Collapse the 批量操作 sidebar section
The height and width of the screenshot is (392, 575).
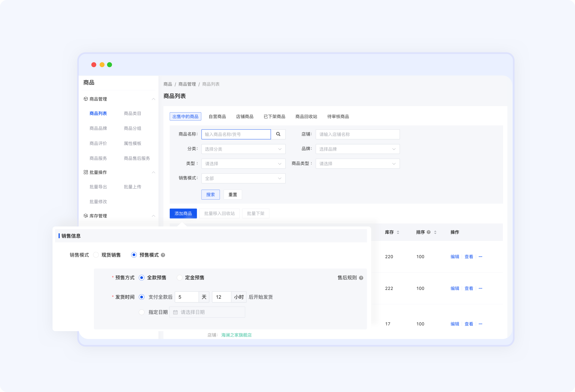[x=153, y=172]
